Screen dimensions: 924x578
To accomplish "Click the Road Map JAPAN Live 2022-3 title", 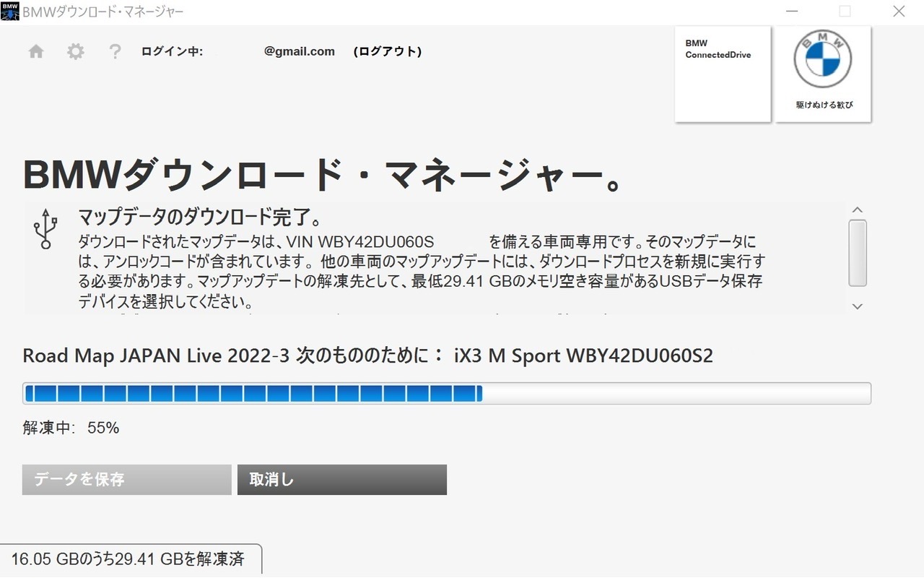I will pyautogui.click(x=368, y=355).
